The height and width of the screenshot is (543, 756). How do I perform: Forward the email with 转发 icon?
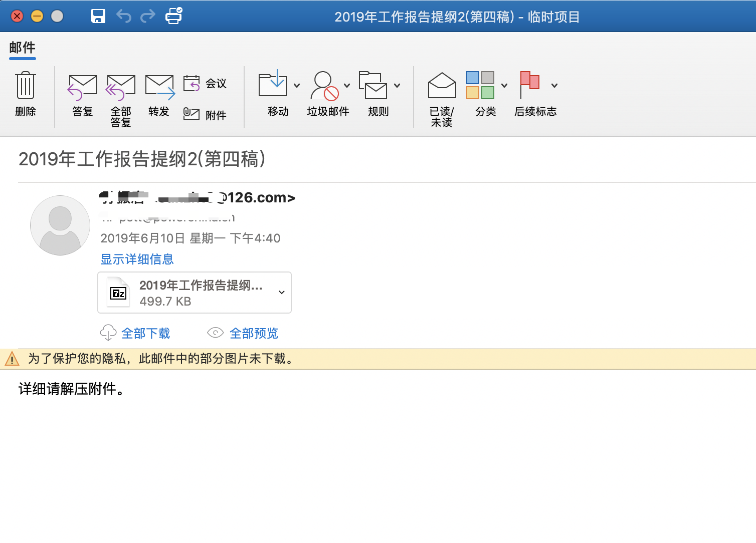(159, 87)
